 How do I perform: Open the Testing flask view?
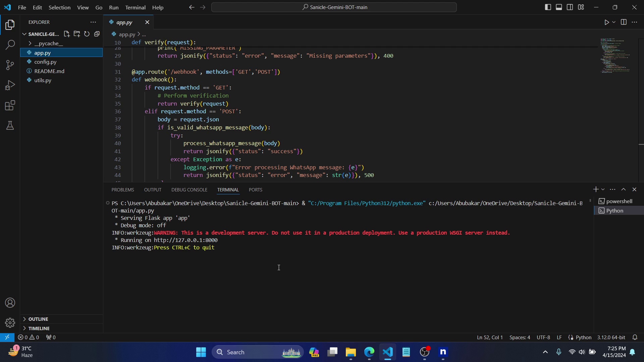coord(10,126)
